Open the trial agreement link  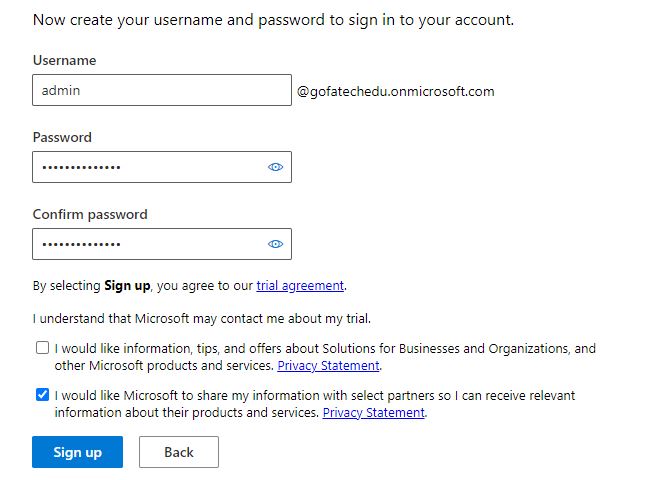coord(300,286)
